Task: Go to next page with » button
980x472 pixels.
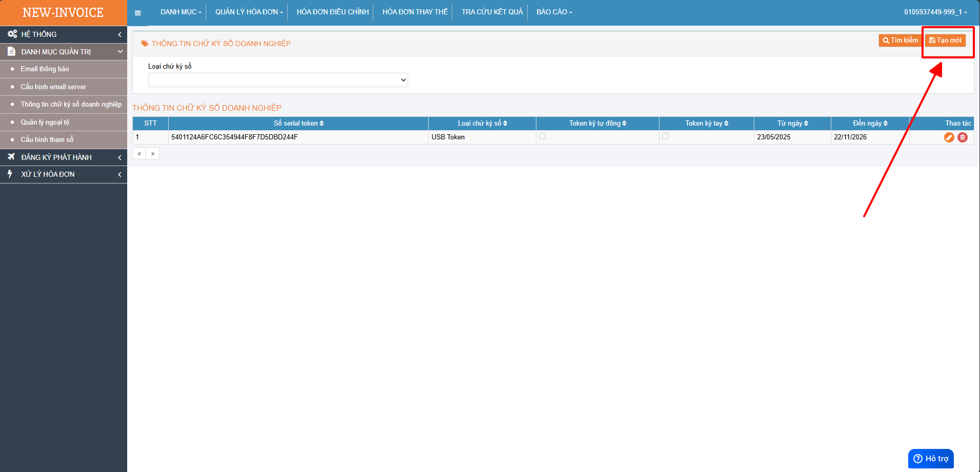Action: pos(153,154)
